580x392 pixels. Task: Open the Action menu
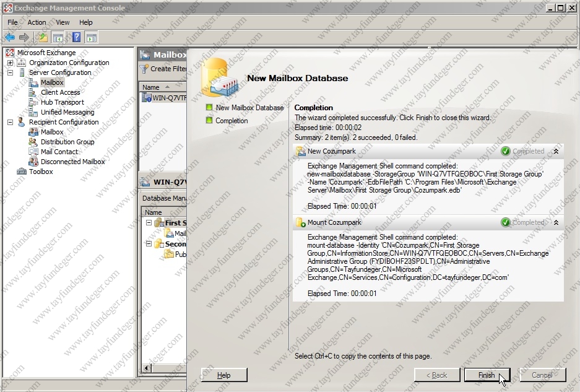37,22
